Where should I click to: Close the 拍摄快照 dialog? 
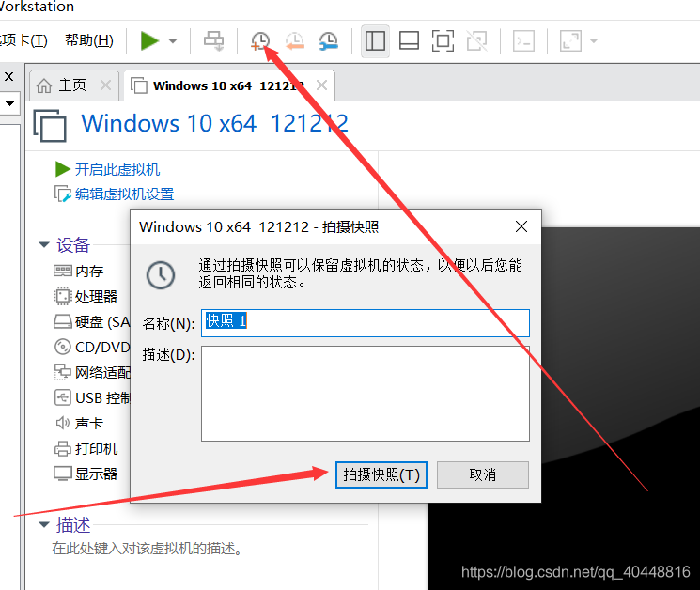point(521,226)
